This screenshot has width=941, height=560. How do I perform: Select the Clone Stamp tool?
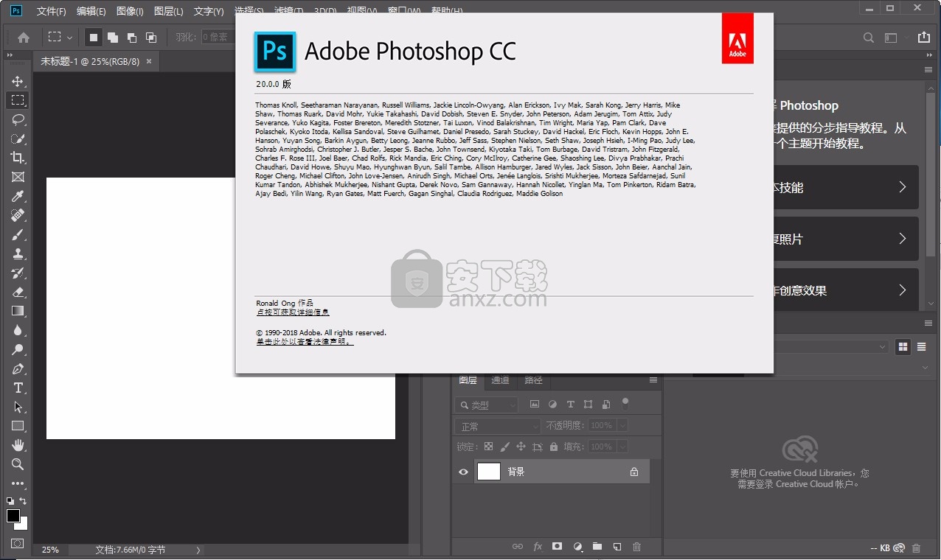point(18,253)
